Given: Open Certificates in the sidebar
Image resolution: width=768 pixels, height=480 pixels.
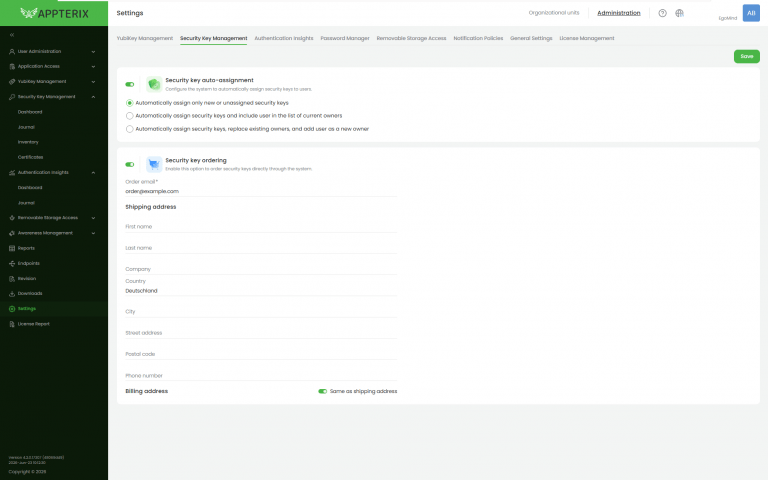Looking at the screenshot, I should 30,157.
